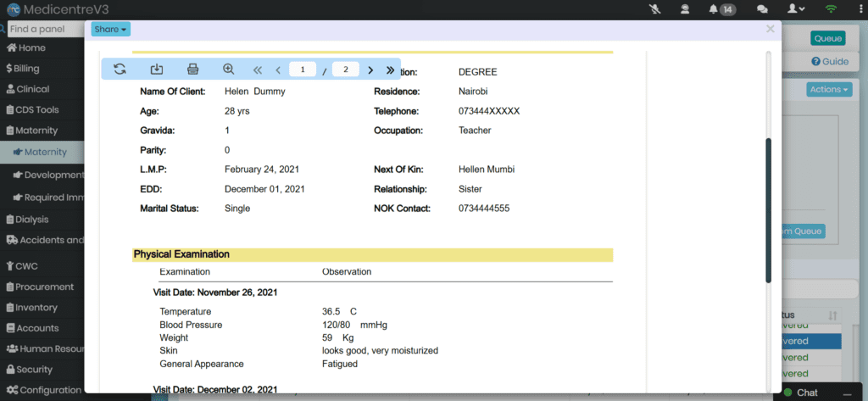Open Configuration in the sidebar

[44, 390]
